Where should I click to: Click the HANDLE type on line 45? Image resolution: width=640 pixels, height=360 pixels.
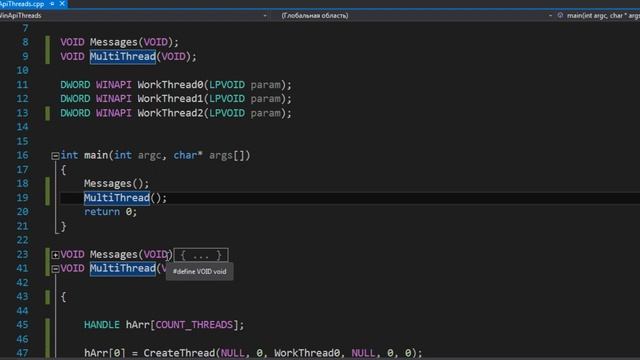[102, 325]
